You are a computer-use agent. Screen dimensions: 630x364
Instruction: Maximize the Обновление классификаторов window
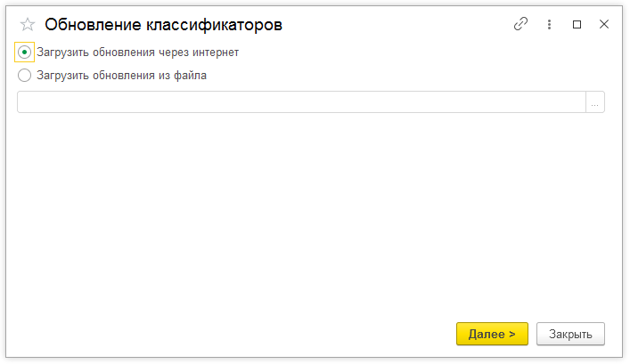577,25
